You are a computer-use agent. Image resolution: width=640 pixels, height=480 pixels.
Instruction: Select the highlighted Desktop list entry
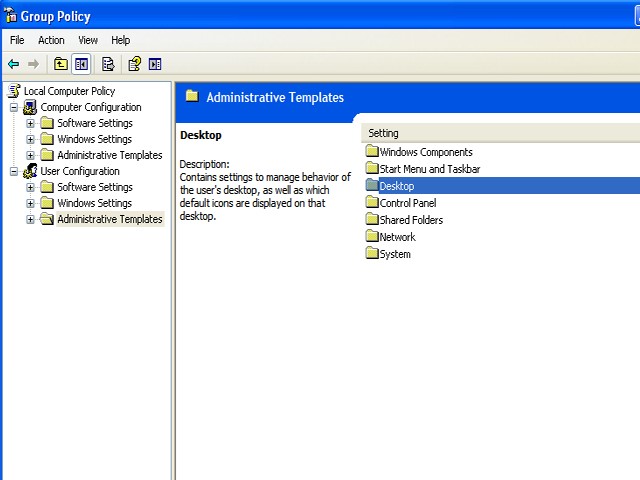(397, 186)
